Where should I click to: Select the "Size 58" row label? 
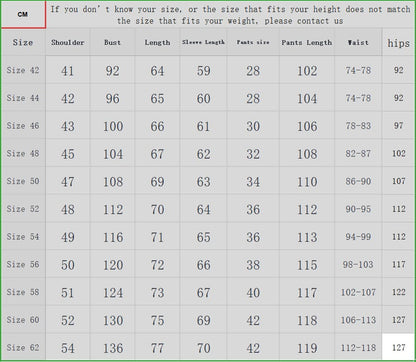click(x=23, y=292)
